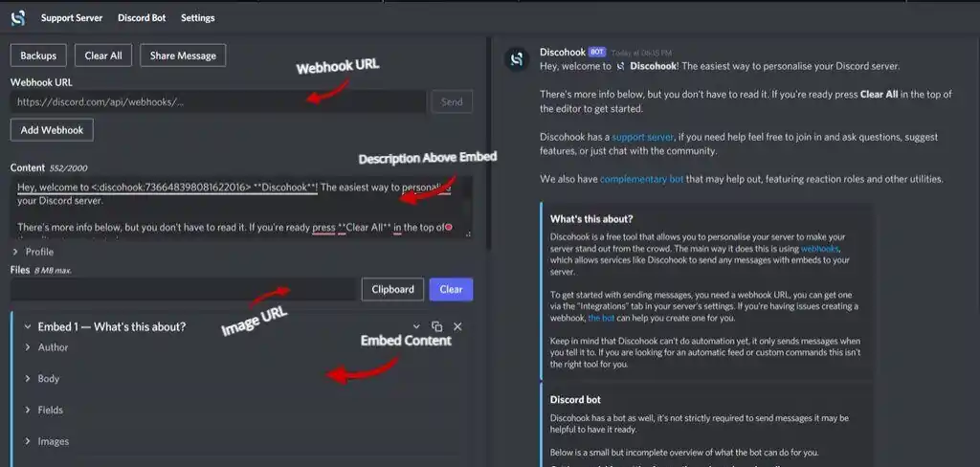Click the 'Discord bot' embed title
980x467 pixels.
click(x=575, y=399)
